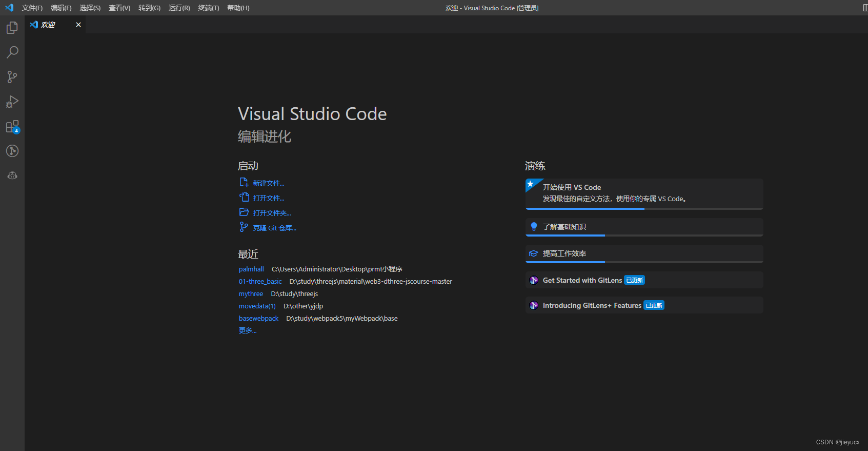The image size is (868, 451).
Task: Click path C:\Users\Administrator\Desktop\prmt\小程序
Action: tap(337, 269)
